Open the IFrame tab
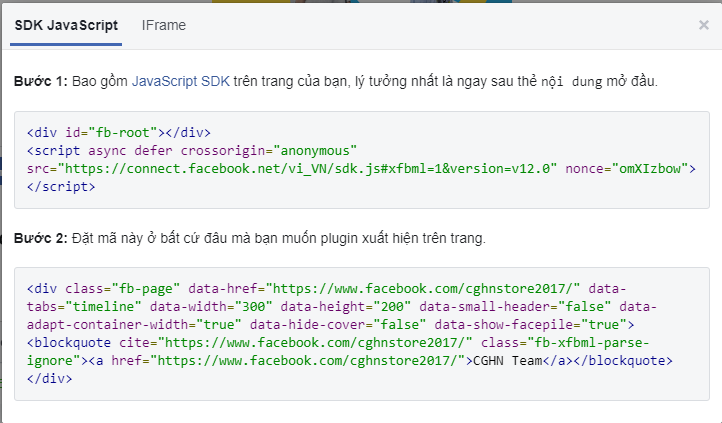Viewport: 722px width, 423px height. tap(163, 25)
